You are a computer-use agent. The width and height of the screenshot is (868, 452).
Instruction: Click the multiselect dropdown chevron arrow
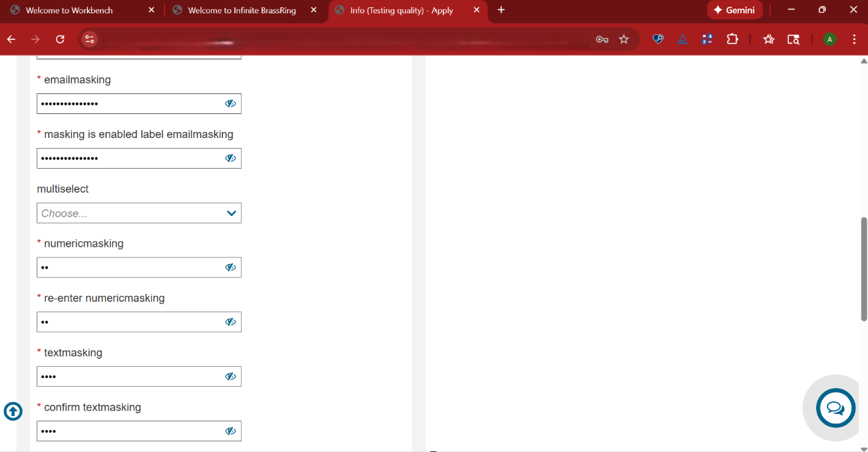(x=231, y=213)
